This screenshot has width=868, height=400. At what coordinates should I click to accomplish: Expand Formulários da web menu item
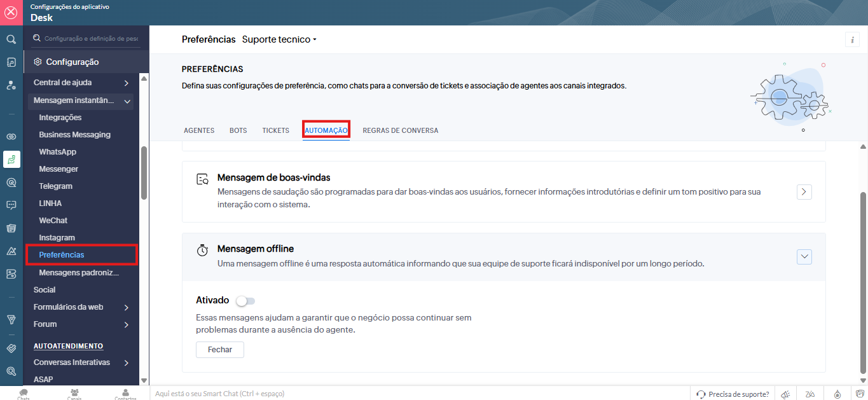(x=126, y=307)
